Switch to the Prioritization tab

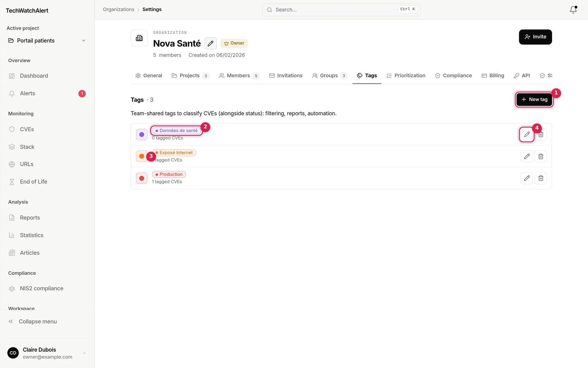[x=406, y=76]
